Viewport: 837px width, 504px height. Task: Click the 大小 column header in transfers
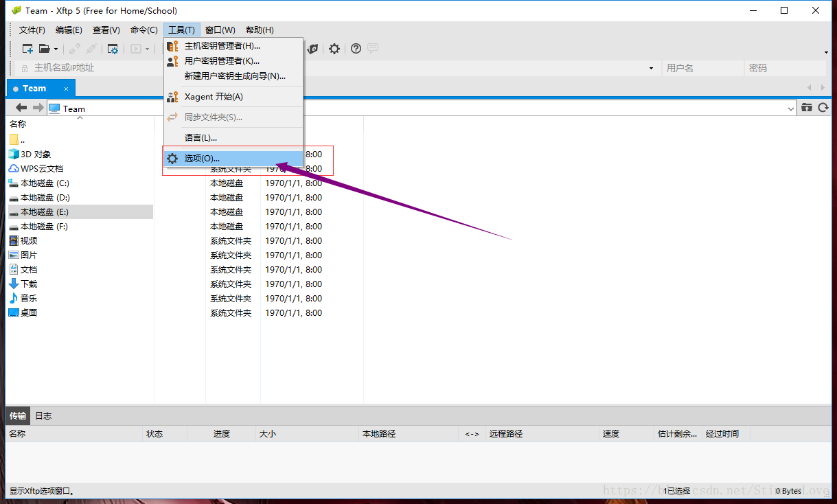coord(307,434)
